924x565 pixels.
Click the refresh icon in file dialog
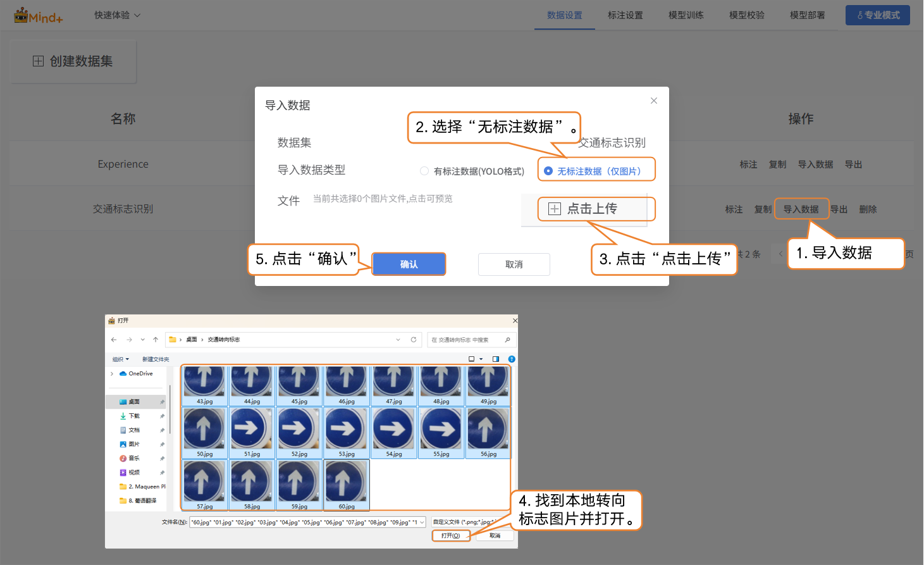pyautogui.click(x=414, y=340)
